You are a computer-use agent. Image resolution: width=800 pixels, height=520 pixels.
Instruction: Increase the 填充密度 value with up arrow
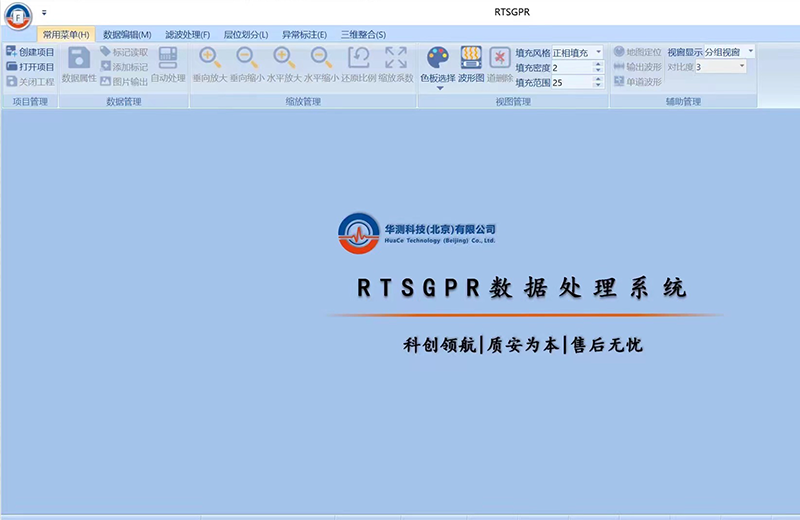point(598,64)
